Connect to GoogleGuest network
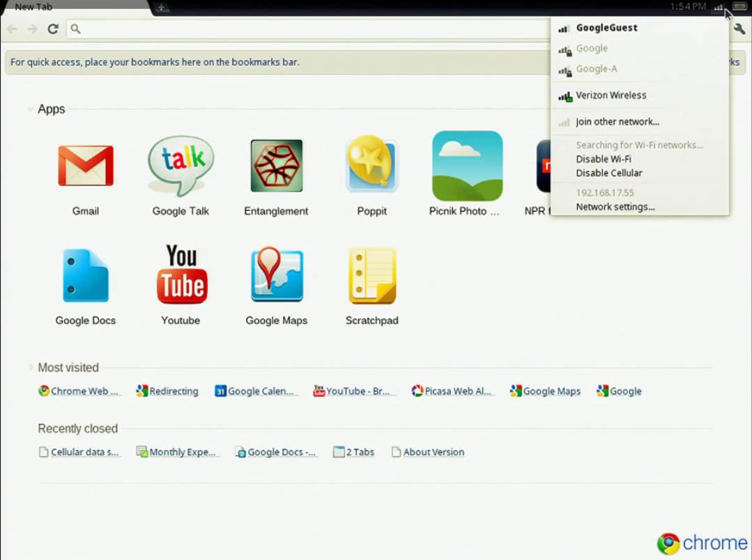Image resolution: width=752 pixels, height=560 pixels. pyautogui.click(x=640, y=28)
